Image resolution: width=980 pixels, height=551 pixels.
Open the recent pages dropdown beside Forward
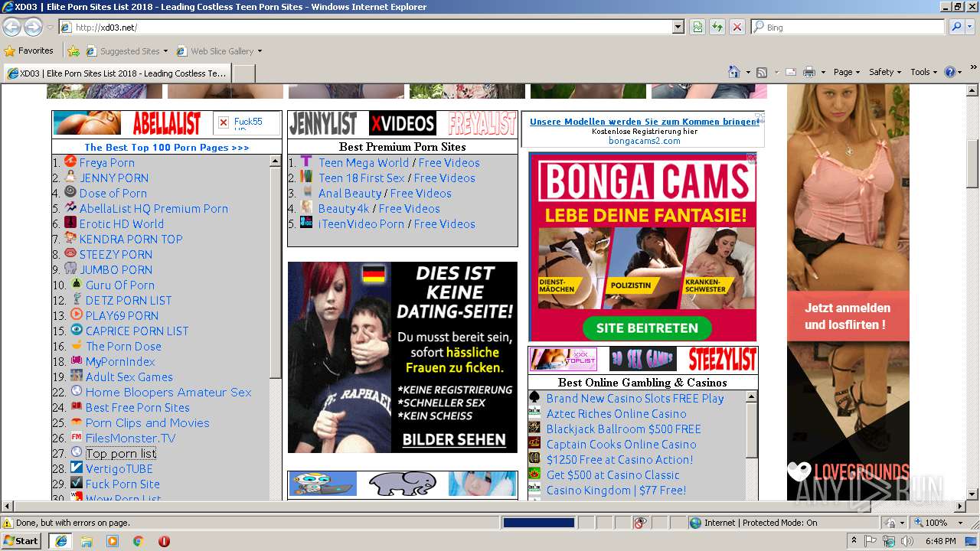50,28
